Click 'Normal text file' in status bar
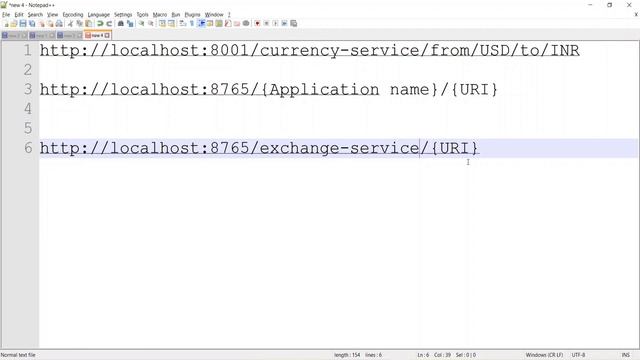640x360 pixels. click(18, 355)
